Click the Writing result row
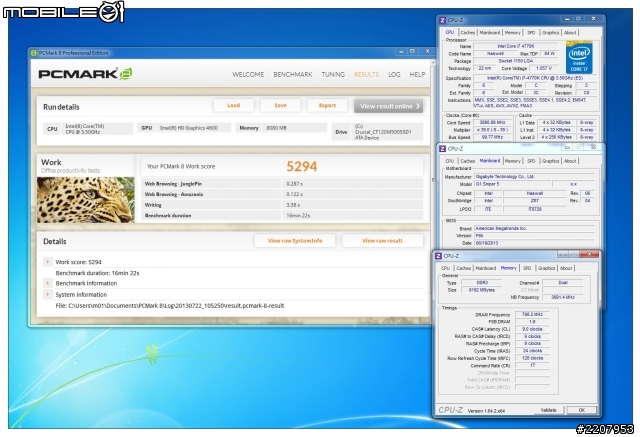Viewport: 640px width, 437px height. 282,205
